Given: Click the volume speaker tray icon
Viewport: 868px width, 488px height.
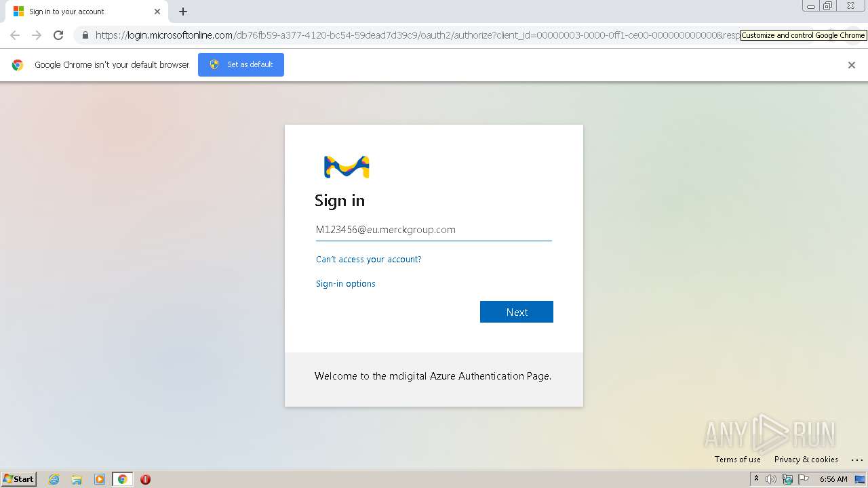Looking at the screenshot, I should 771,479.
